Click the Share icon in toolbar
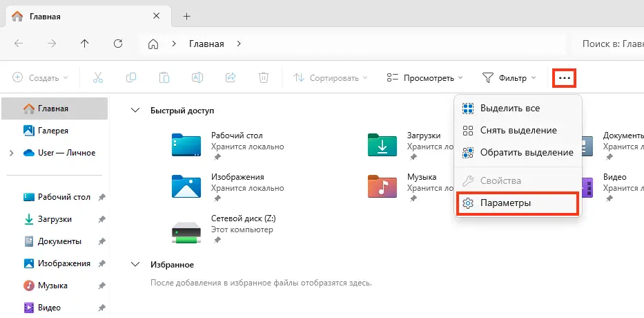This screenshot has width=644, height=318. [231, 78]
